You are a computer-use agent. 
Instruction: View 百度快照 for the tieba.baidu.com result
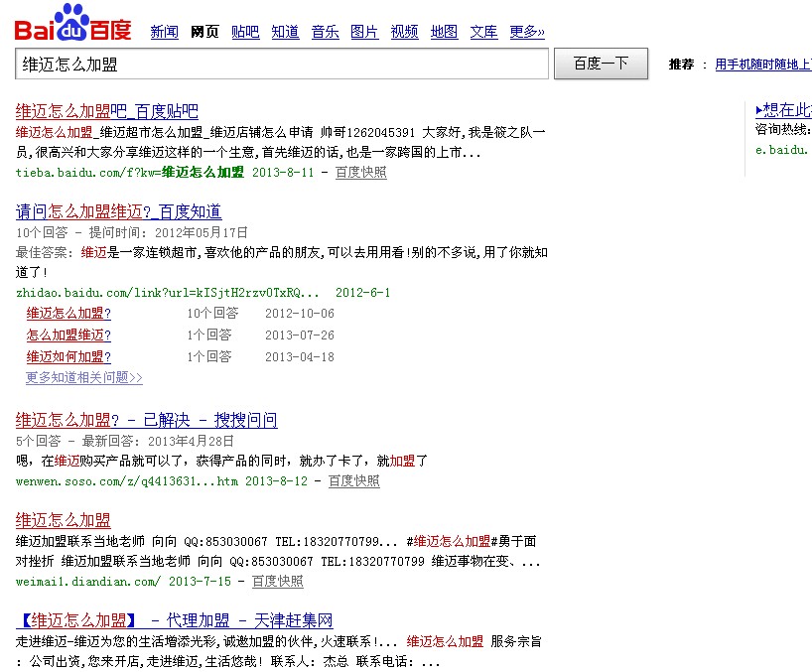pos(361,173)
